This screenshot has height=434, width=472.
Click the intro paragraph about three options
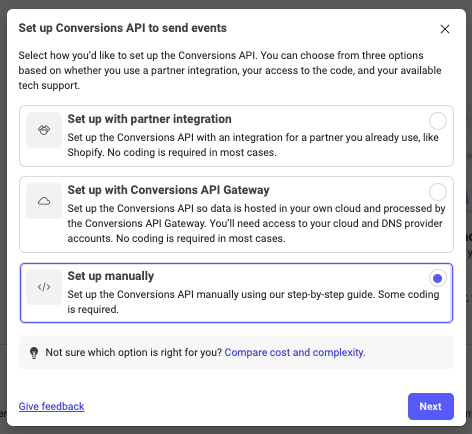pos(230,70)
